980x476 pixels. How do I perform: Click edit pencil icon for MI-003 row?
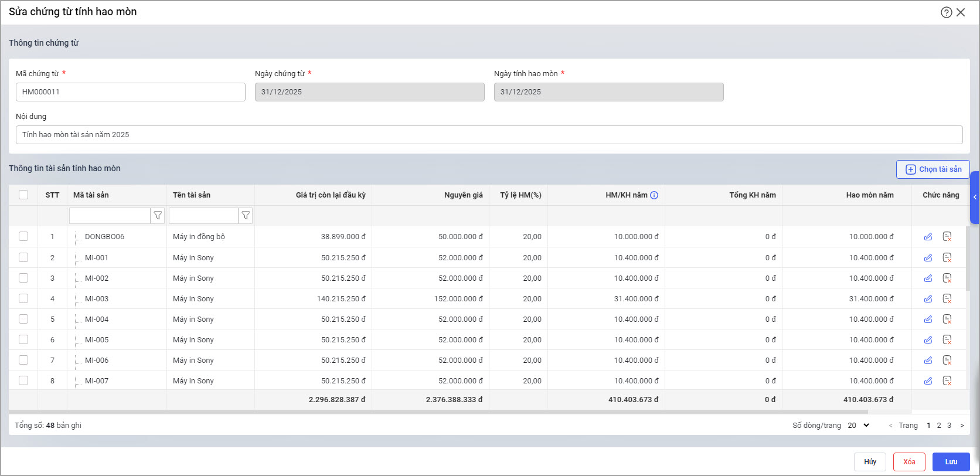(x=928, y=299)
